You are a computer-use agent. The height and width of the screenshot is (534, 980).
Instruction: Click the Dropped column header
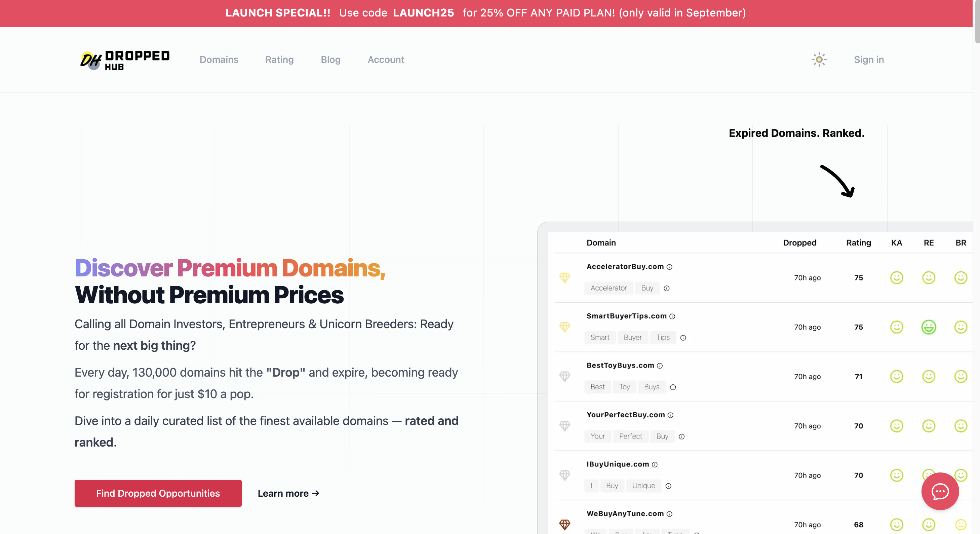tap(800, 243)
